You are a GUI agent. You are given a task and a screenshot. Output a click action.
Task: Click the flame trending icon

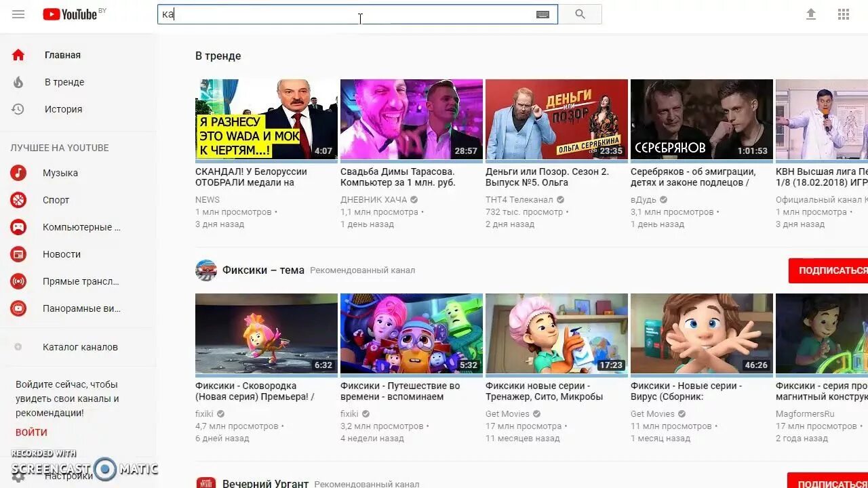click(18, 82)
